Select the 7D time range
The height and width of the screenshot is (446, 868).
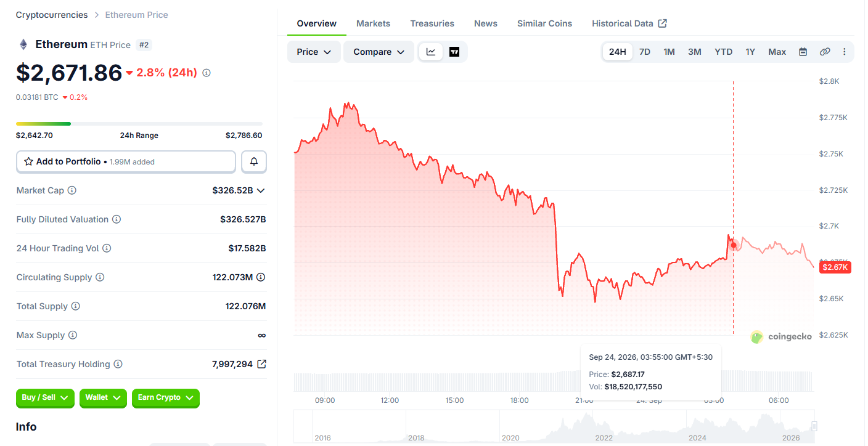click(645, 52)
